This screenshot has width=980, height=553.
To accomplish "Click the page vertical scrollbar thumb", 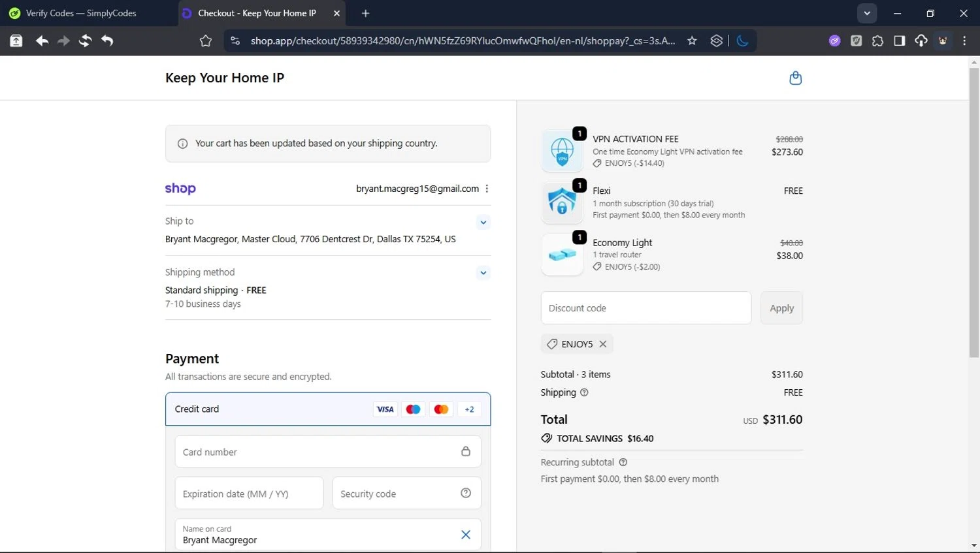I will [974, 212].
